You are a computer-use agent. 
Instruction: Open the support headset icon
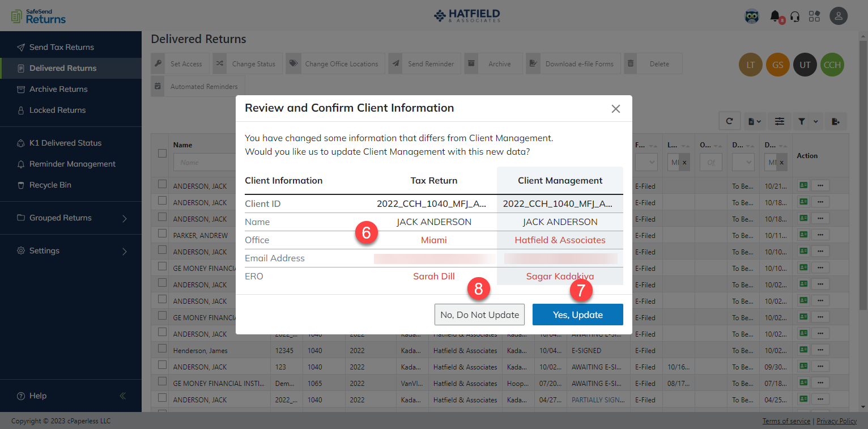(795, 16)
